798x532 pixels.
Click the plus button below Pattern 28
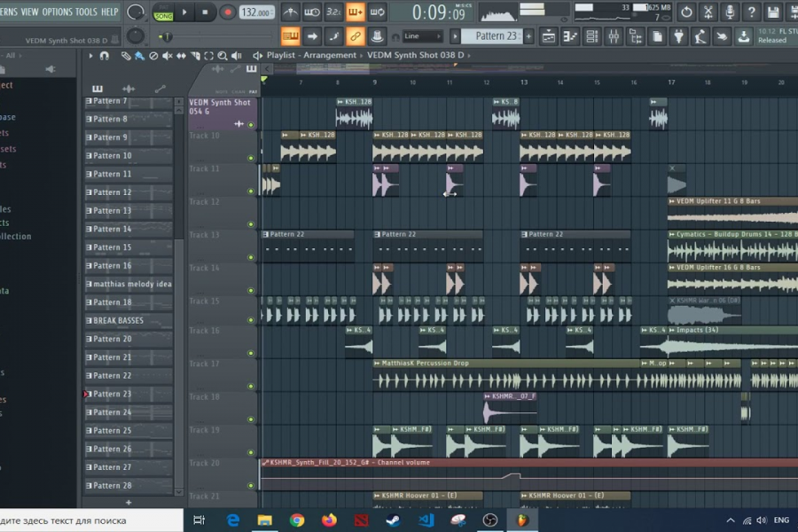coord(129,503)
